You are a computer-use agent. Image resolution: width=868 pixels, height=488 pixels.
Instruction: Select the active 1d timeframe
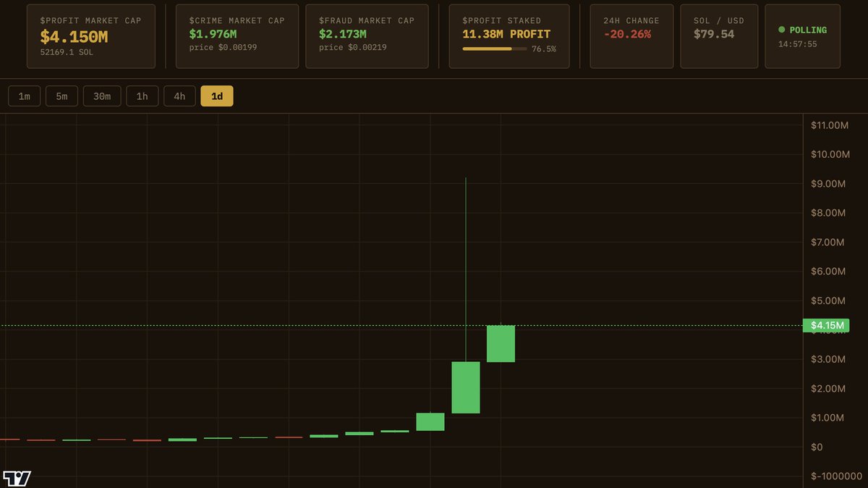[x=217, y=96]
